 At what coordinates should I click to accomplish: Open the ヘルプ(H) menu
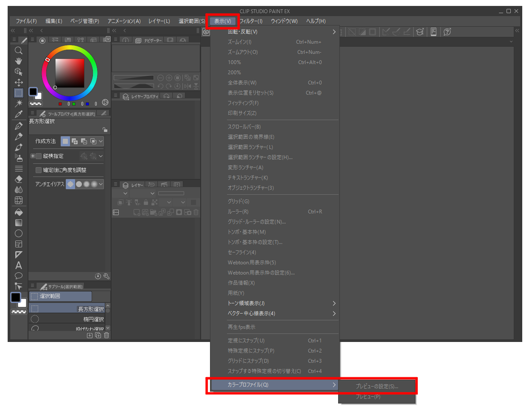pos(316,21)
